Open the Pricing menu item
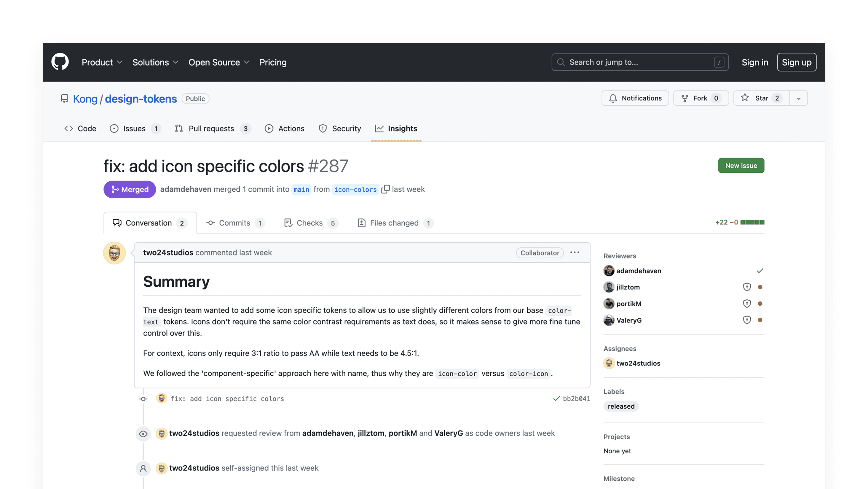The height and width of the screenshot is (489, 868). tap(273, 62)
